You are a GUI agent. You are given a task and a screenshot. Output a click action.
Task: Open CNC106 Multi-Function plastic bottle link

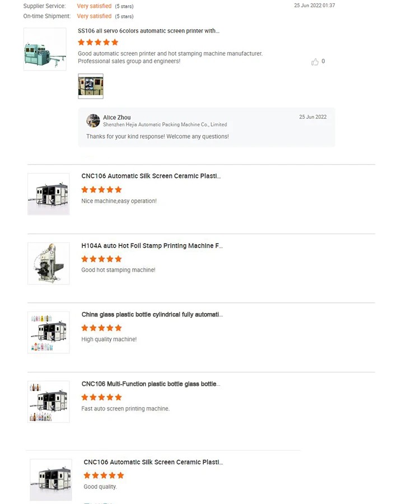click(x=151, y=384)
